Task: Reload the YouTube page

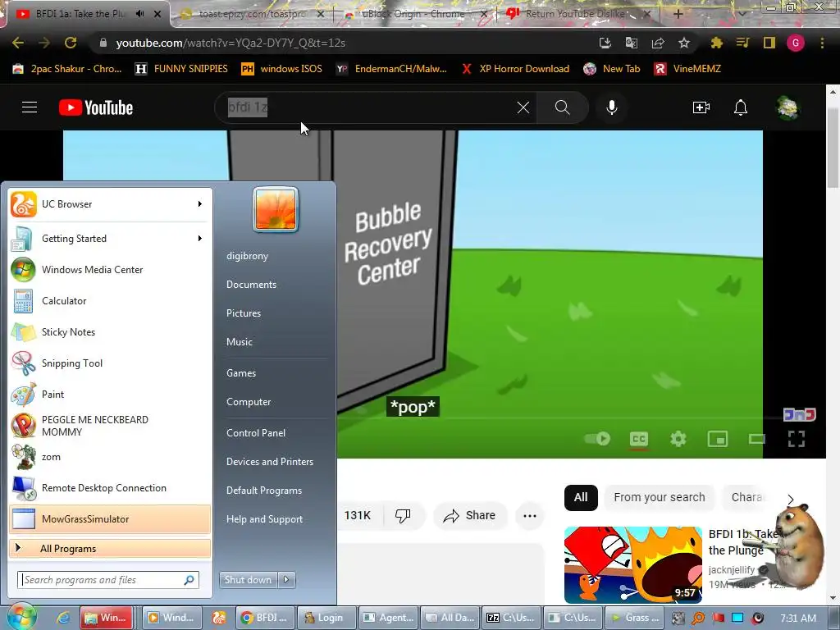Action: pyautogui.click(x=71, y=43)
